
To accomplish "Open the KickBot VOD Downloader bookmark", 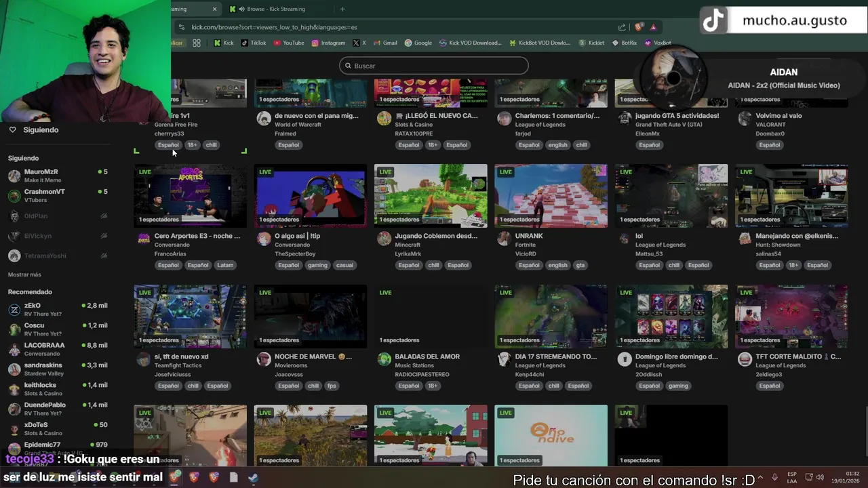I will 539,43.
